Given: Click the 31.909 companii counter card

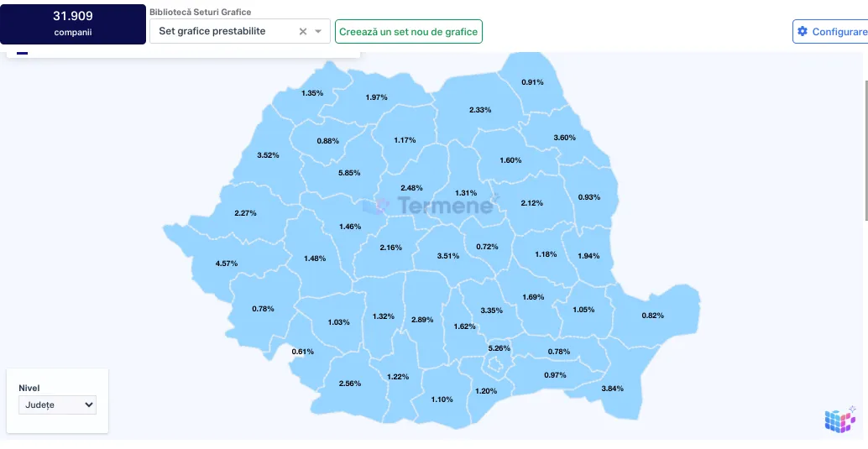Looking at the screenshot, I should coord(73,23).
